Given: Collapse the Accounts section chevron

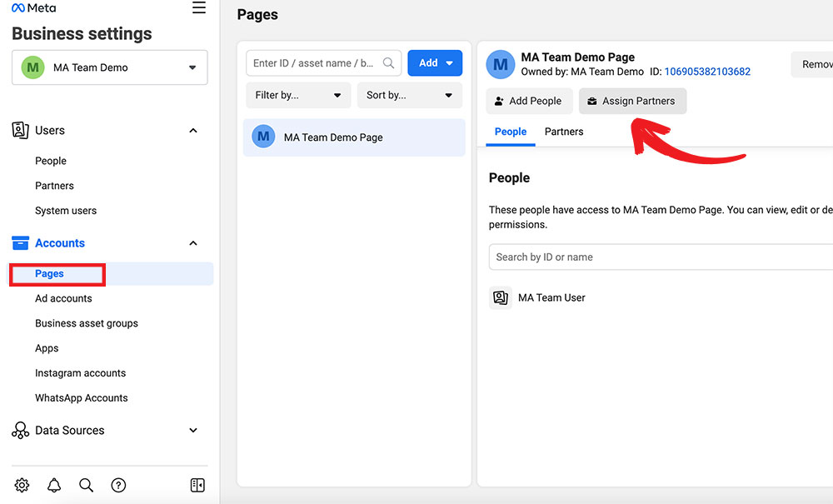Looking at the screenshot, I should tap(193, 243).
